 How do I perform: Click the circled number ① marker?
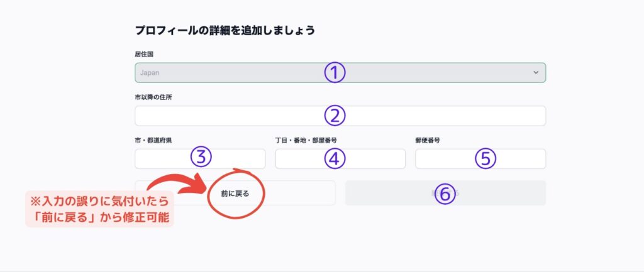[335, 73]
